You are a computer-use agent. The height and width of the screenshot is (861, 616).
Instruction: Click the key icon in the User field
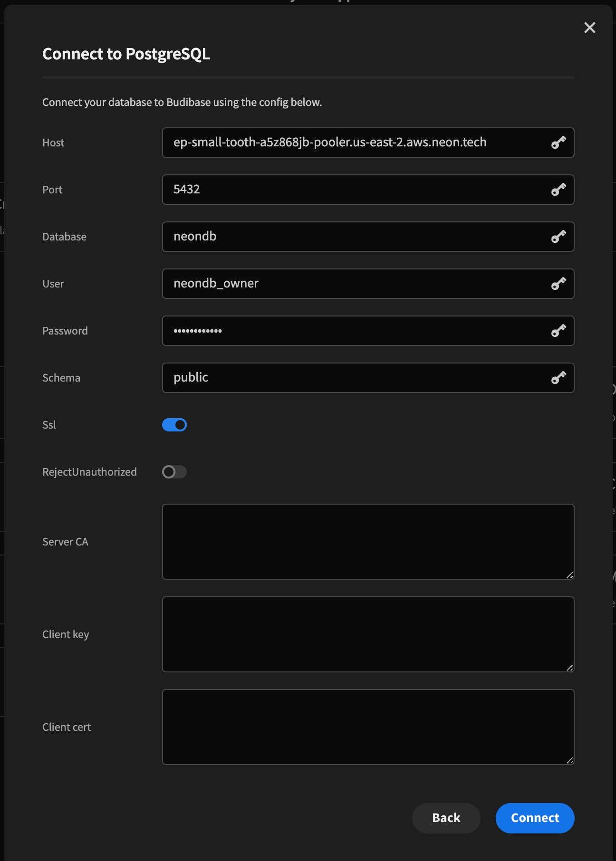click(558, 284)
